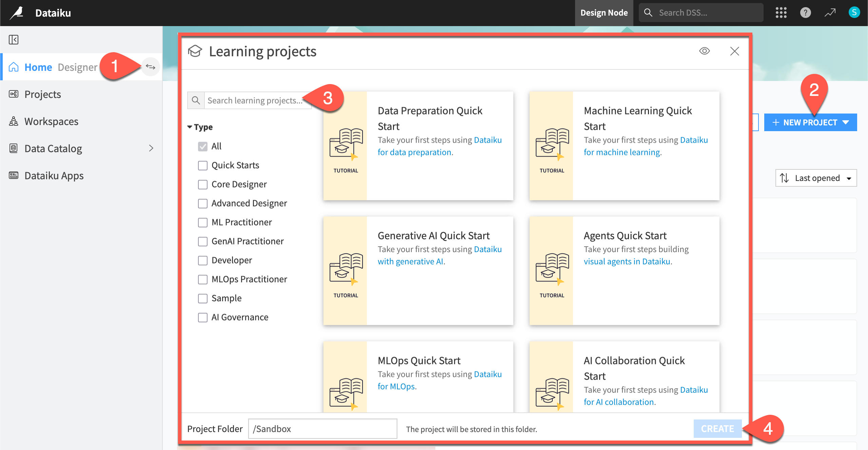Check the Sample filter
Viewport: 868px width, 450px height.
tap(203, 298)
